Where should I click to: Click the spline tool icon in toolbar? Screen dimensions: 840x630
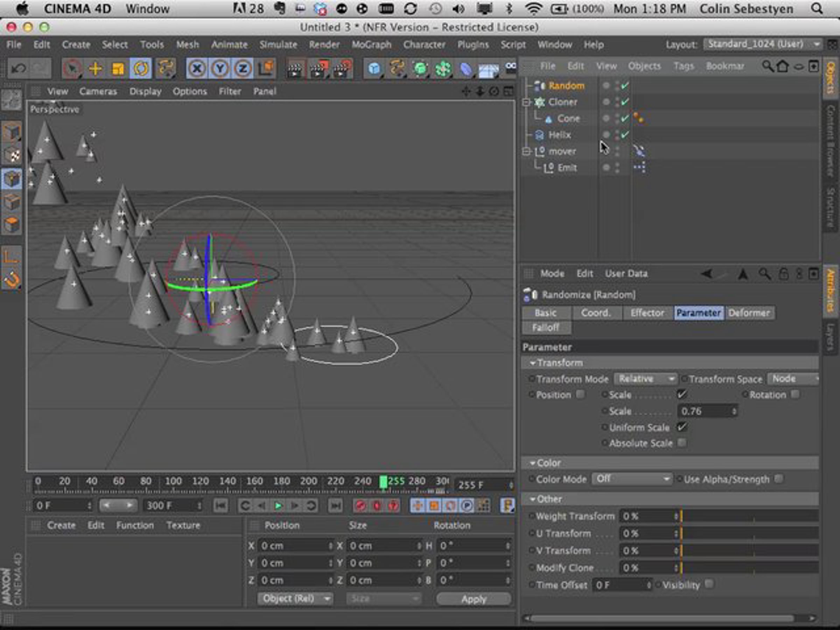tap(397, 69)
